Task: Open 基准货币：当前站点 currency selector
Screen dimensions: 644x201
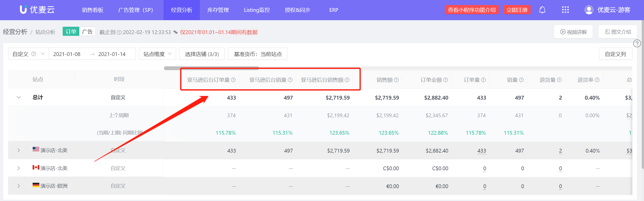Action: point(258,54)
